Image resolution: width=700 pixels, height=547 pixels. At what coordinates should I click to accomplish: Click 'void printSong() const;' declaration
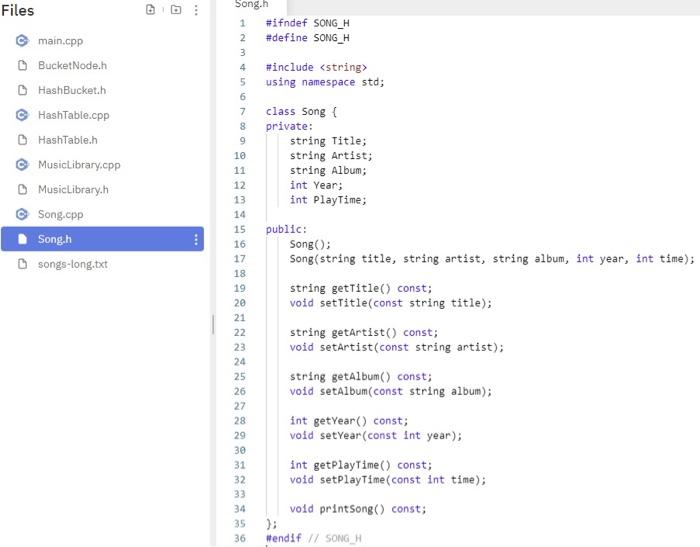pyautogui.click(x=358, y=509)
